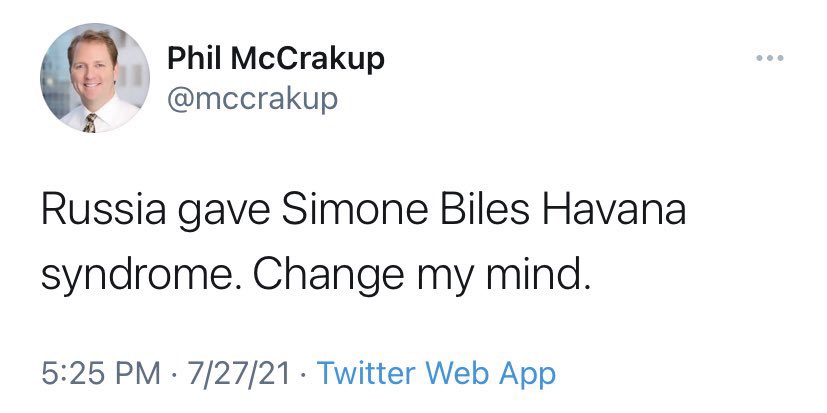The image size is (827, 413).
Task: Open the Twitter Web App source link
Action: [x=435, y=374]
